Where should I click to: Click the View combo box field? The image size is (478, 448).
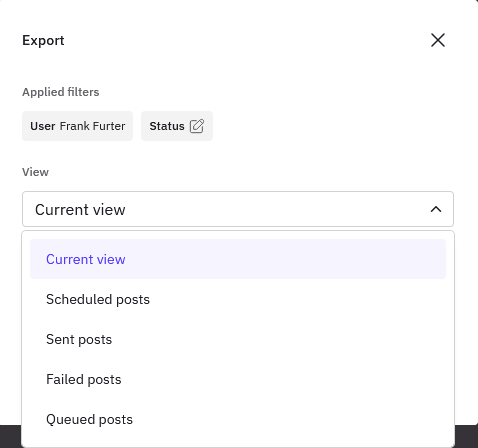[238, 209]
